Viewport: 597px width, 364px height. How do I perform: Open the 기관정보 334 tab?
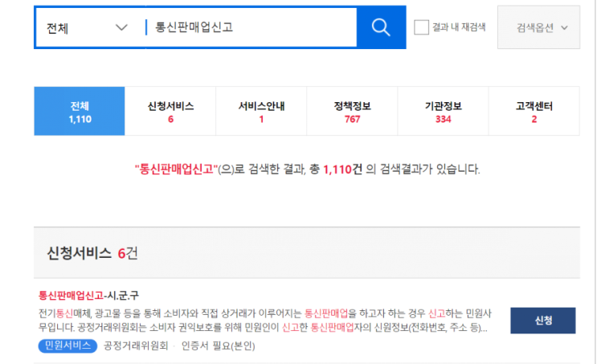click(444, 111)
